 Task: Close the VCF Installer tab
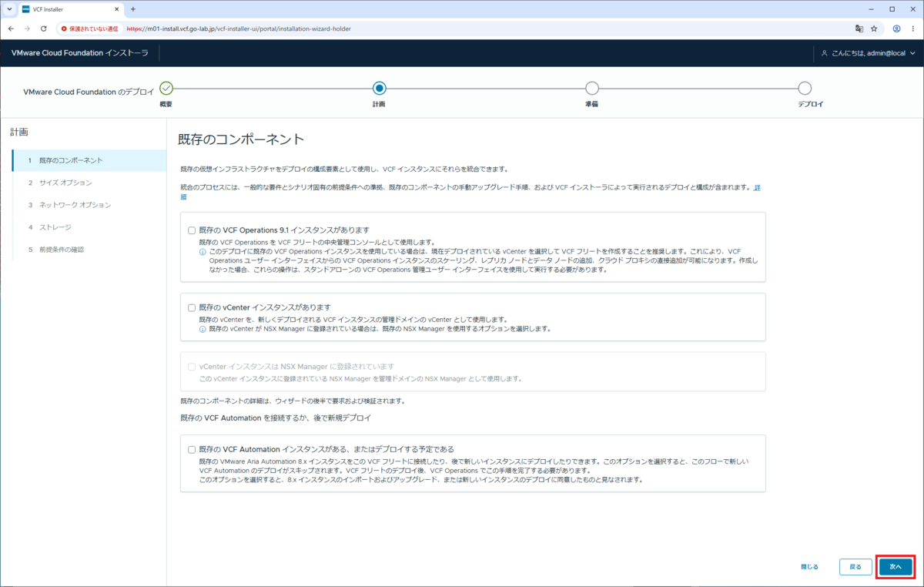[x=117, y=9]
